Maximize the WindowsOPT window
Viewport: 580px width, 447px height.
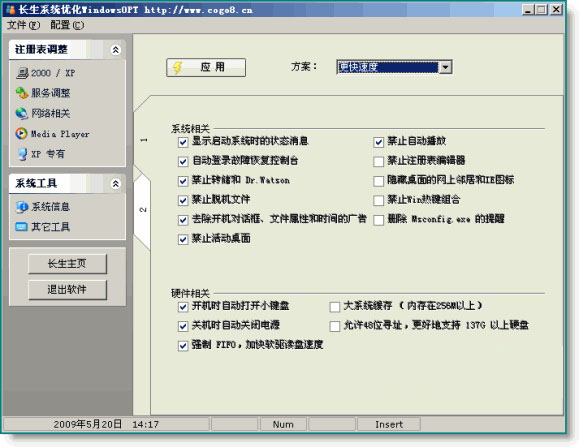(541, 10)
